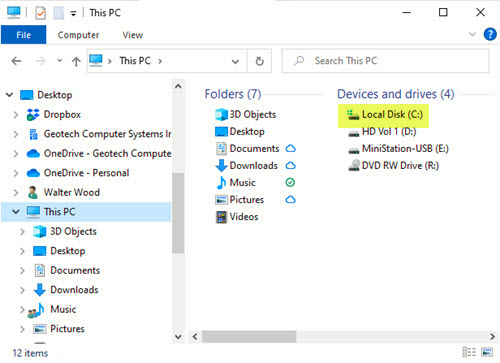The height and width of the screenshot is (363, 500).
Task: Collapse the This PC tree node
Action: point(16,212)
